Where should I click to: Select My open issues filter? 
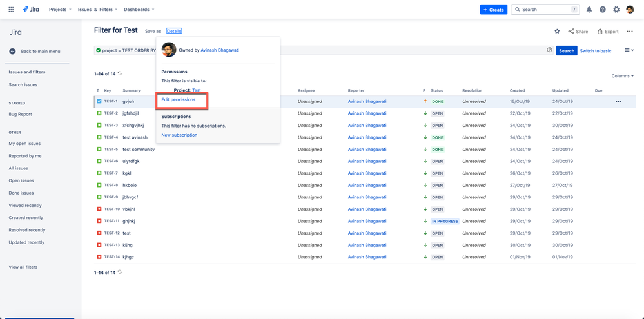pos(24,144)
